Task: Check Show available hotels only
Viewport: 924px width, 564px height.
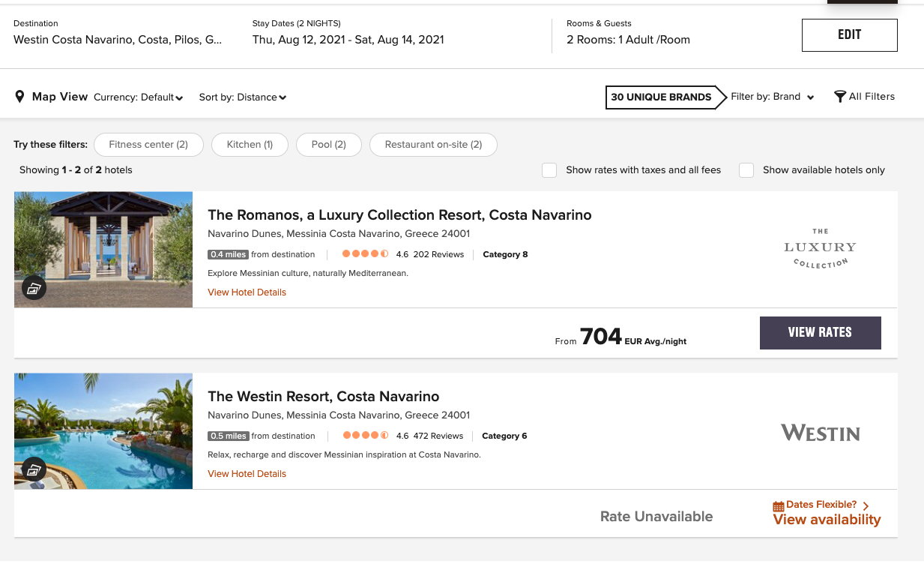Action: click(746, 170)
